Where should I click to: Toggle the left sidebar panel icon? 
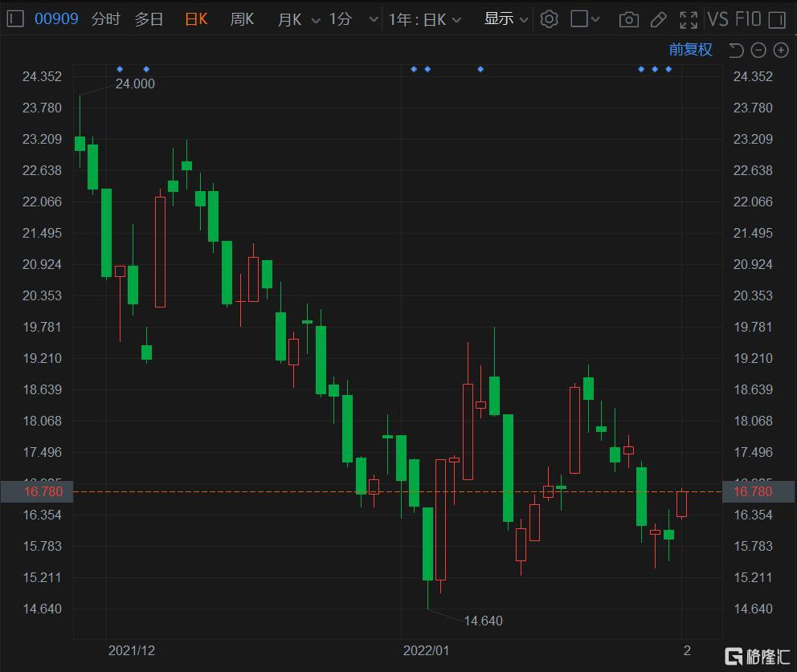15,19
